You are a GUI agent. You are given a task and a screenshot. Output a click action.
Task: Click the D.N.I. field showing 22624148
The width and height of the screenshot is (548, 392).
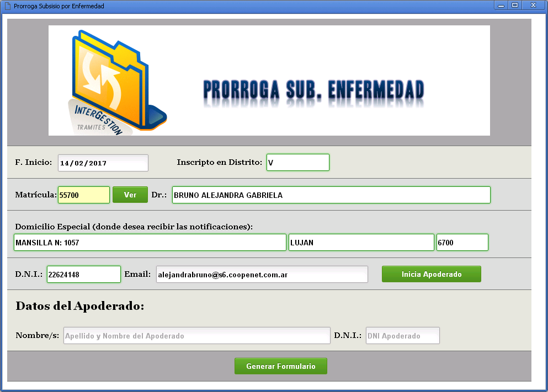pyautogui.click(x=84, y=275)
